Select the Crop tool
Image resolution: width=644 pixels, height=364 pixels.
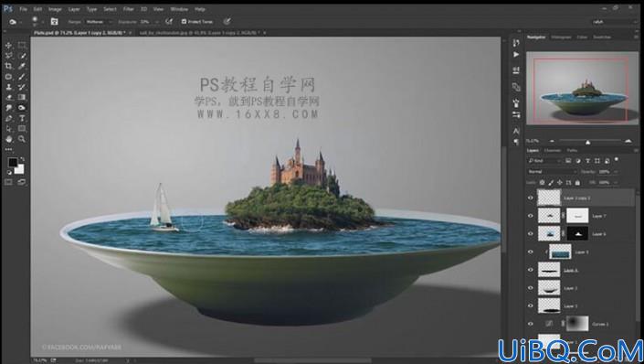pos(8,66)
